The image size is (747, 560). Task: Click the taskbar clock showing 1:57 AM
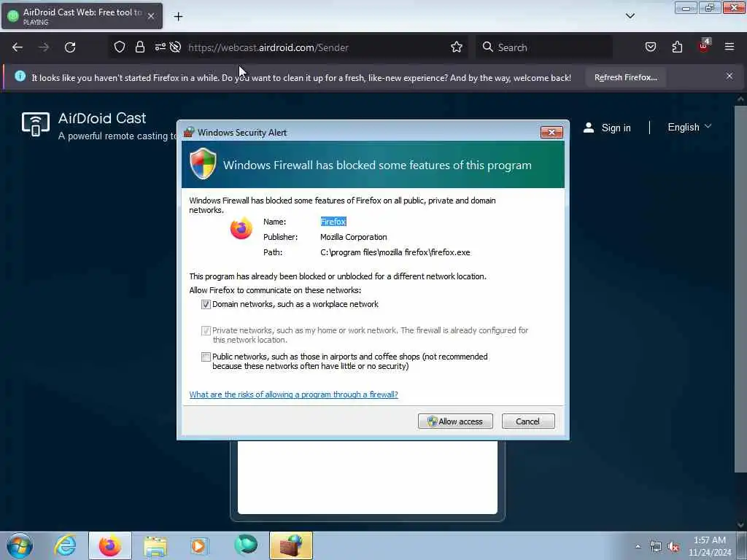click(x=710, y=545)
